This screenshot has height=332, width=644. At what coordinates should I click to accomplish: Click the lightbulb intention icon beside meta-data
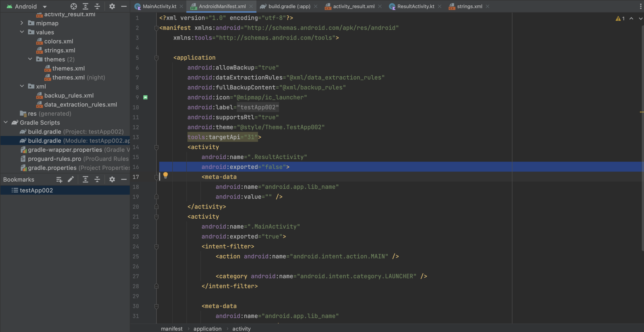pos(166,175)
